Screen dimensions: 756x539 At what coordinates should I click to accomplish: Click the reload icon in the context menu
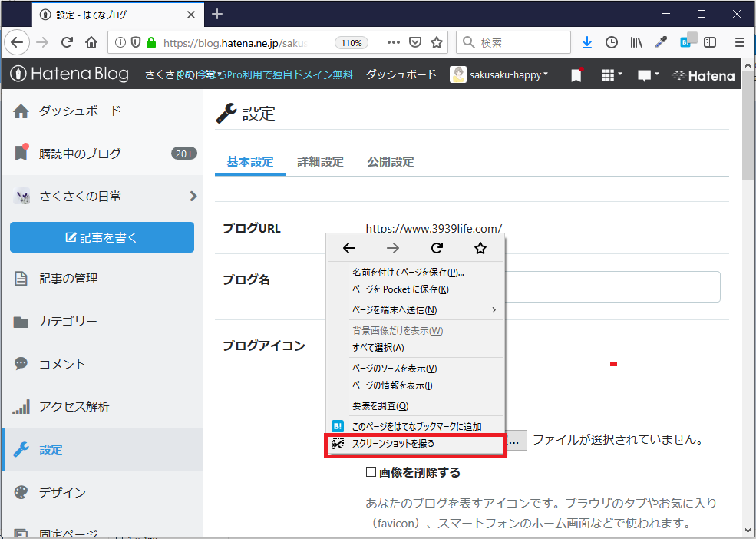[436, 248]
